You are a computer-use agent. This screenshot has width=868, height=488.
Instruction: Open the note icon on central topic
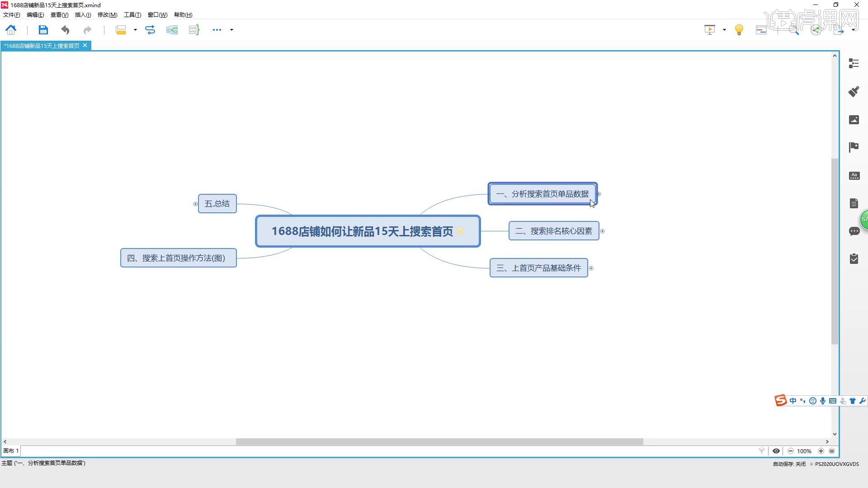tap(460, 231)
